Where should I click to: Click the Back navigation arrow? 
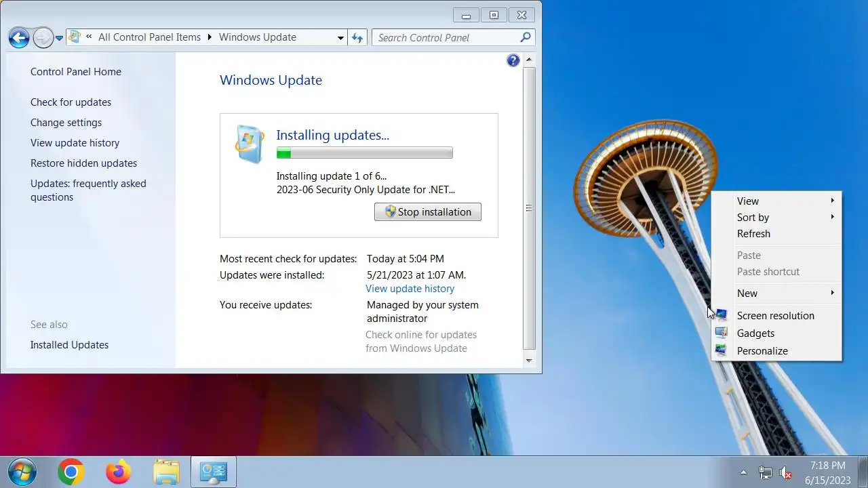pos(19,38)
